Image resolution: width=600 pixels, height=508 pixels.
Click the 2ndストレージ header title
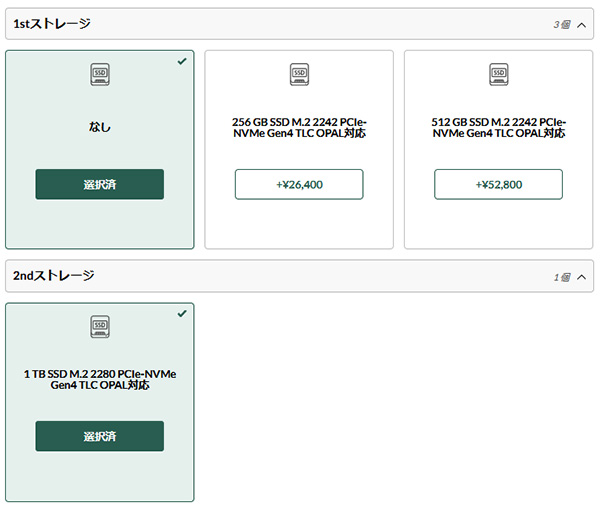point(54,275)
